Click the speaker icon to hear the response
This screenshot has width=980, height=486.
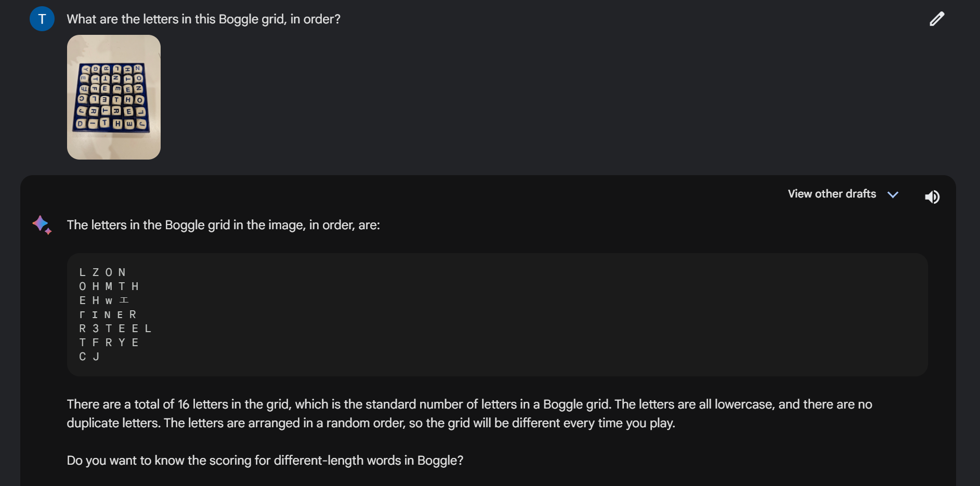932,196
